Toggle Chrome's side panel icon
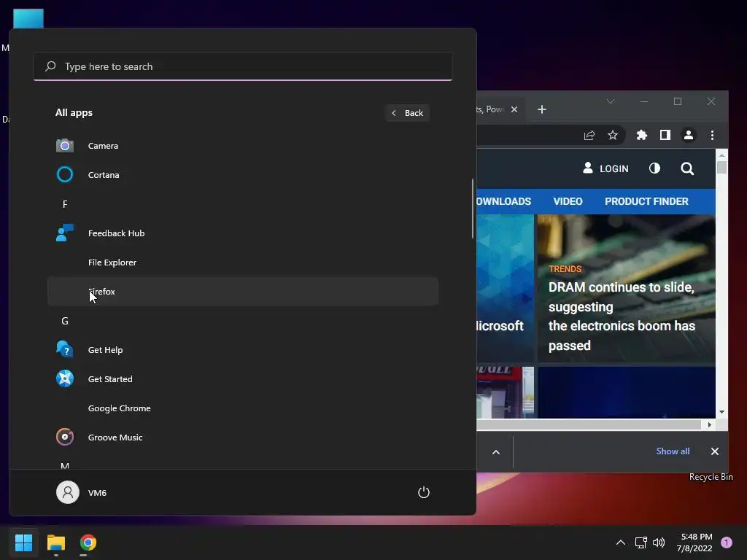 click(x=665, y=135)
